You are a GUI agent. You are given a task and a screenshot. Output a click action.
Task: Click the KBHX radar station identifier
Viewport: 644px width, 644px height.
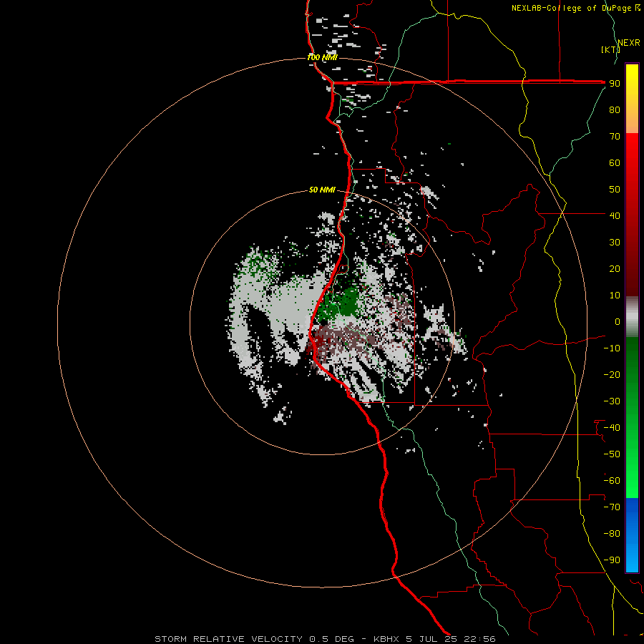tap(386, 639)
